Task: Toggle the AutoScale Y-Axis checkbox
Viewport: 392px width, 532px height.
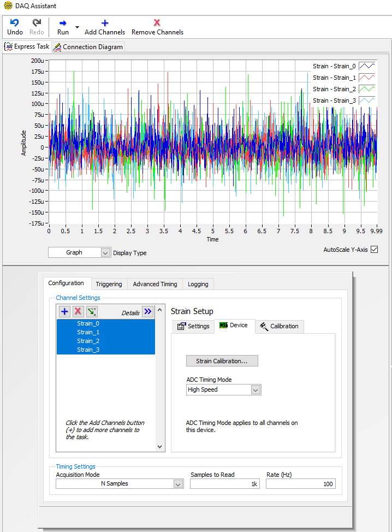Action: click(375, 250)
